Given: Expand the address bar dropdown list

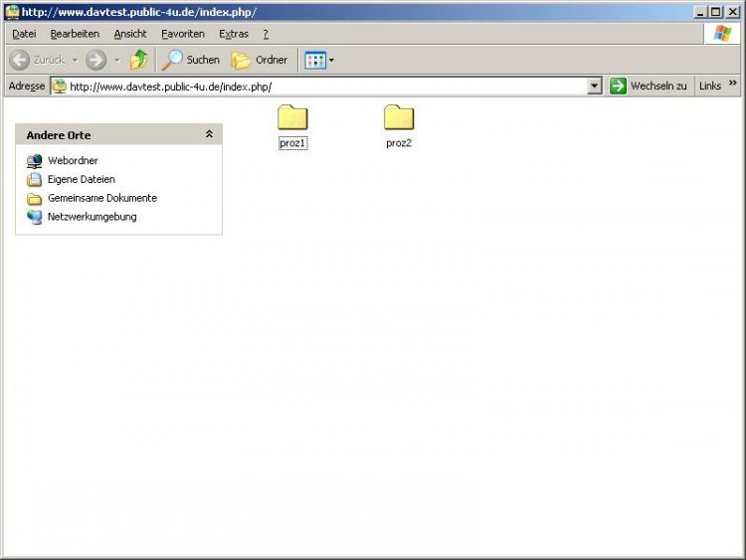Looking at the screenshot, I should click(595, 86).
